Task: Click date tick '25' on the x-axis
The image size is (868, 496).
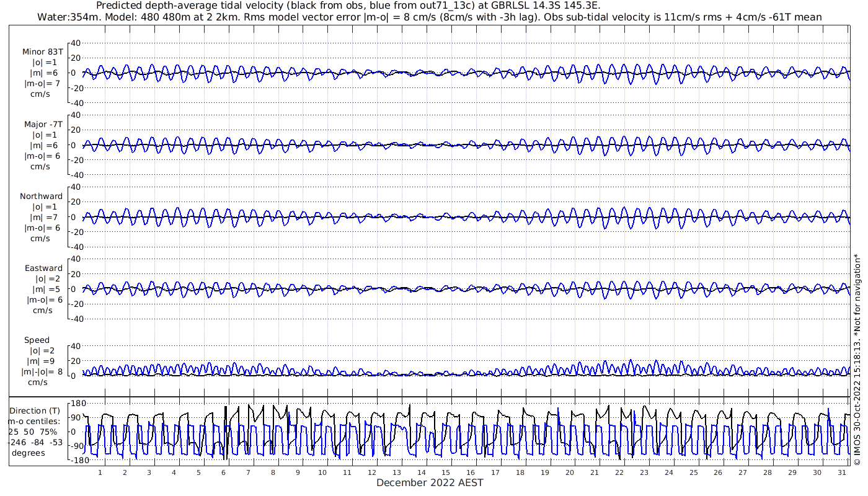Action: pos(693,472)
